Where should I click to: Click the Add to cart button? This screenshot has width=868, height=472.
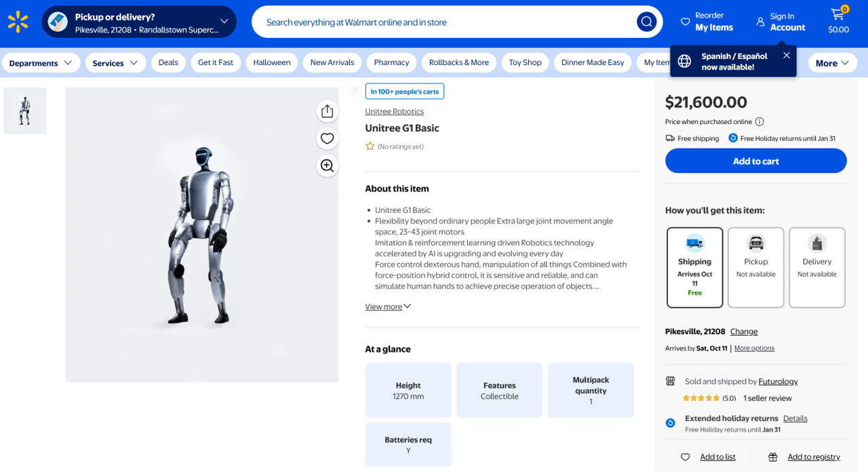tap(756, 161)
